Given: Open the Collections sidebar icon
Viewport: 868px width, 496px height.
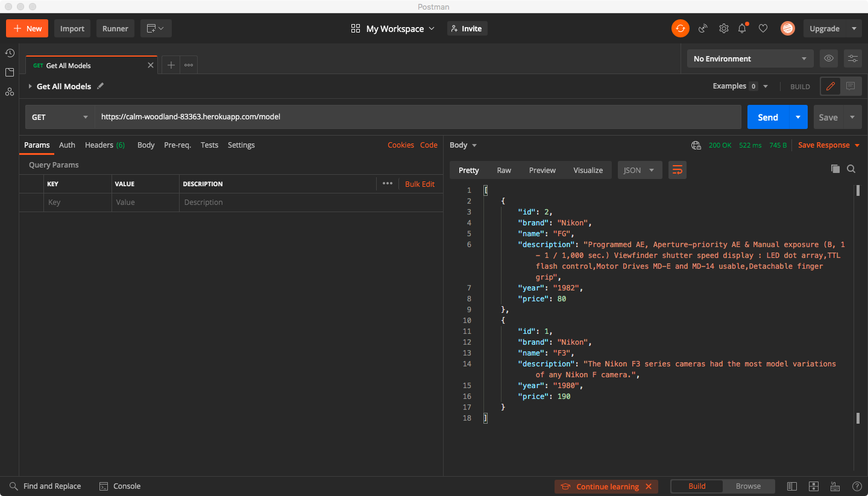Looking at the screenshot, I should 10,72.
